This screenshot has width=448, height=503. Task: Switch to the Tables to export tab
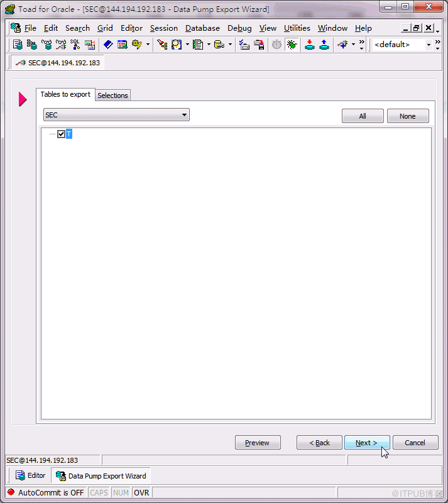[65, 94]
